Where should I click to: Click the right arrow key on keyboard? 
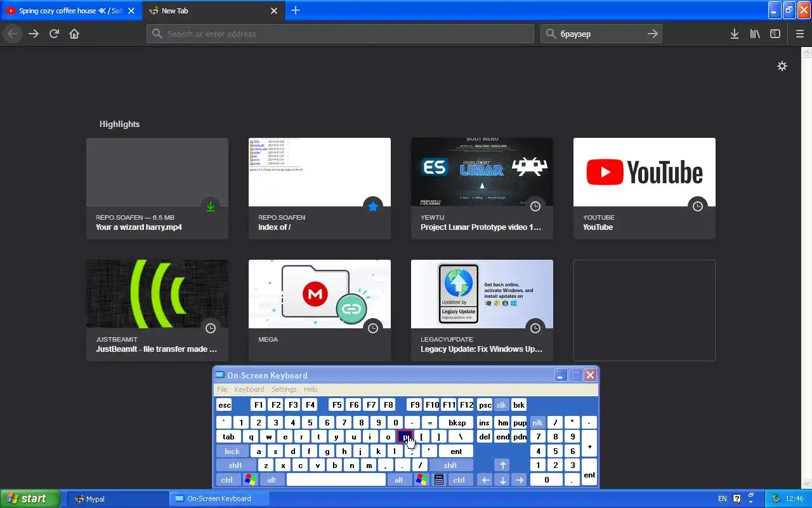(x=519, y=479)
